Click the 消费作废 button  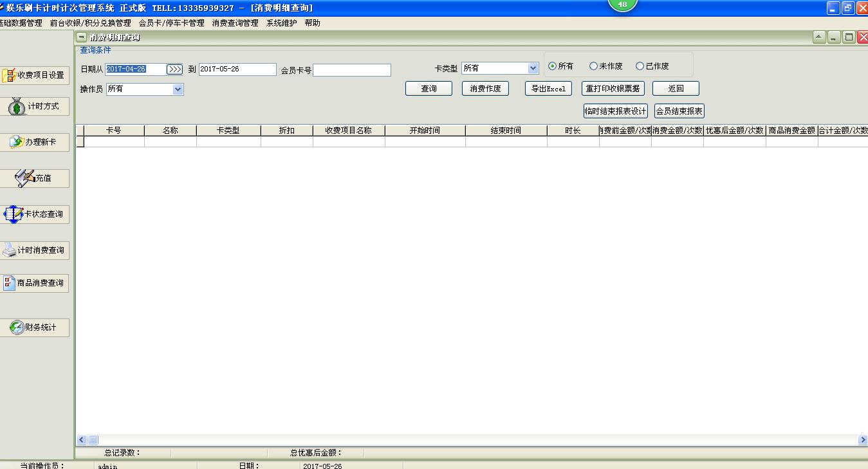485,89
